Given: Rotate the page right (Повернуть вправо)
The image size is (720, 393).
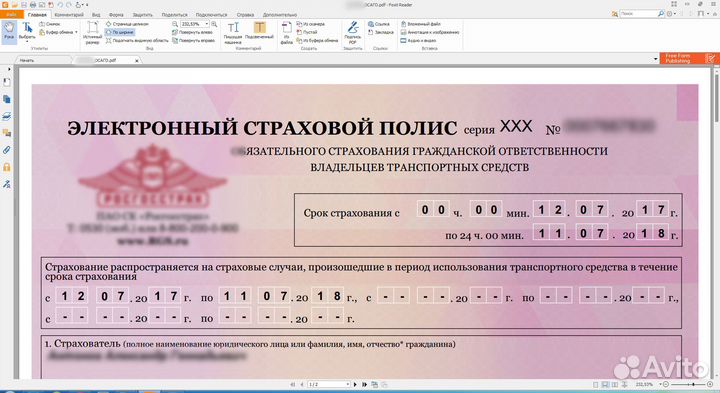Looking at the screenshot, I should point(194,40).
